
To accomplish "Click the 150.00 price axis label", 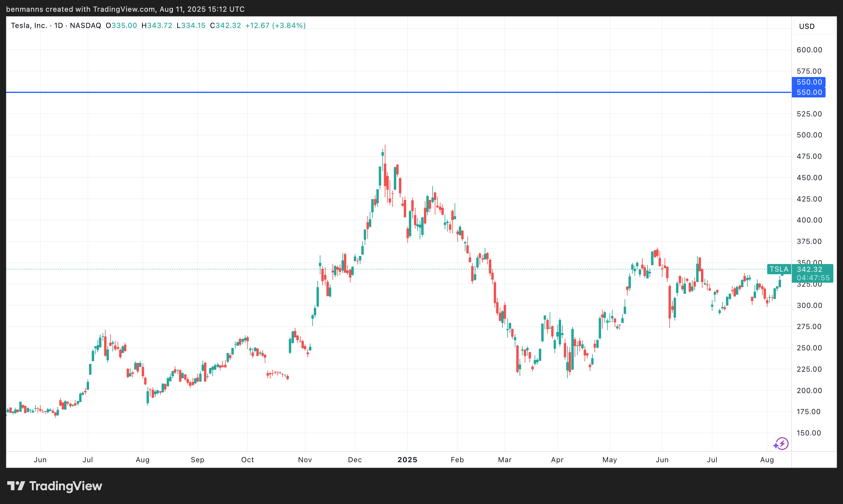I will coord(809,433).
